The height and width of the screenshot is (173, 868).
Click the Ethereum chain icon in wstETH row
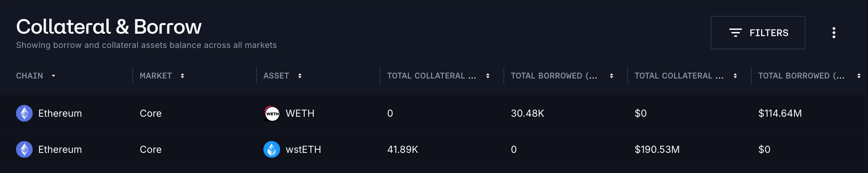24,149
